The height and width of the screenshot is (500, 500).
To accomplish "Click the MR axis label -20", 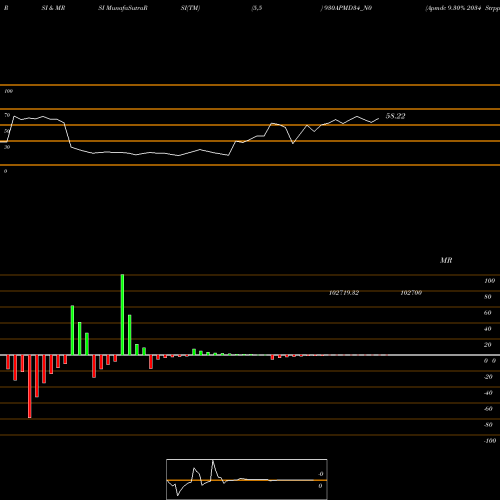I will [x=488, y=377].
